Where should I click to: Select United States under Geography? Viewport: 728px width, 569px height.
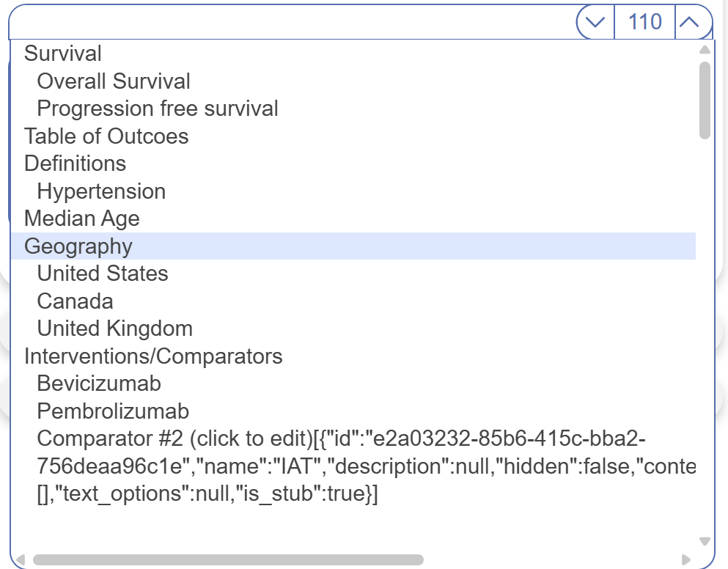click(x=103, y=274)
